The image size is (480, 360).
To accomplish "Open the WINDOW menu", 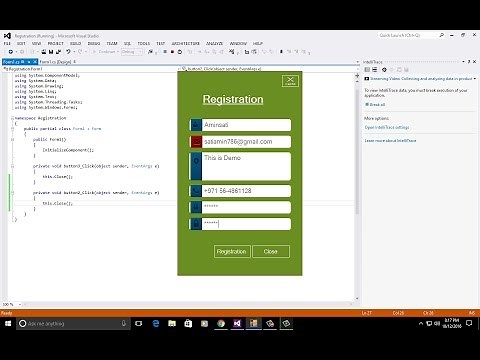I will click(238, 44).
